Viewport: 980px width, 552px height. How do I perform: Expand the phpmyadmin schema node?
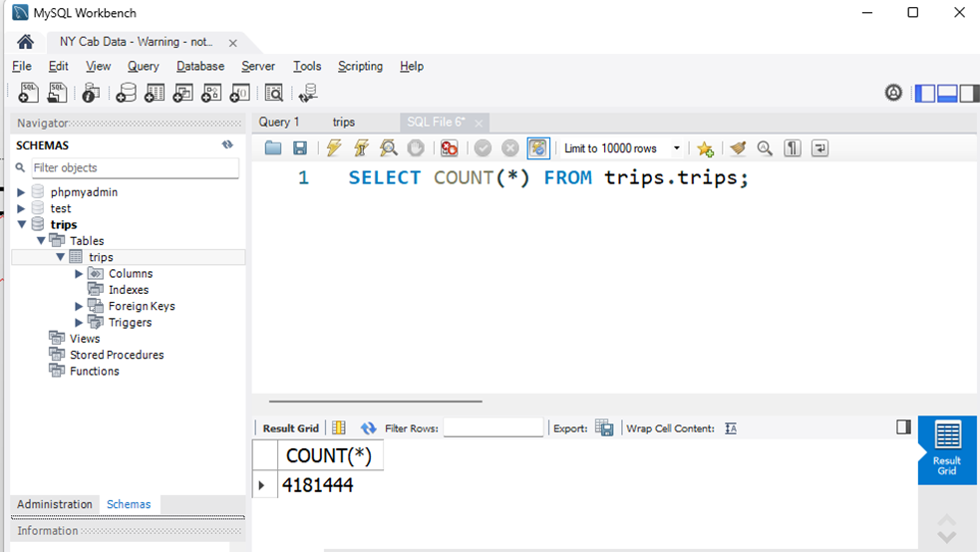coord(22,192)
